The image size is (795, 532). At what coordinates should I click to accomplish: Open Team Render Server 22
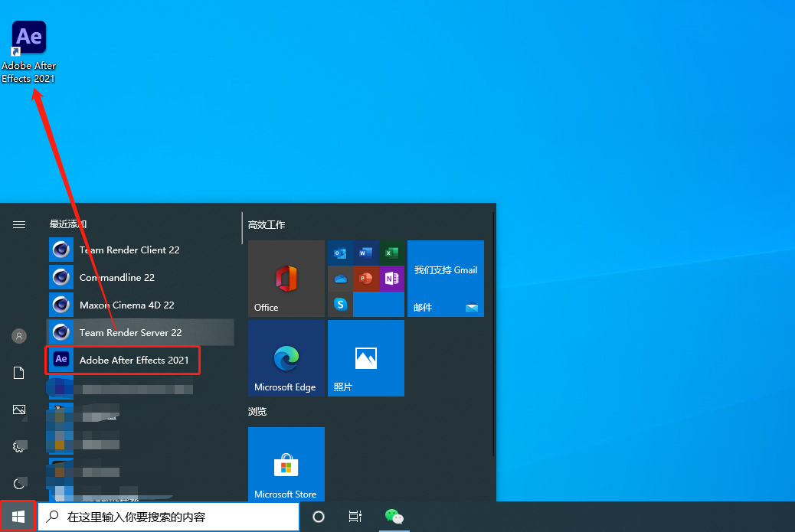(x=130, y=332)
